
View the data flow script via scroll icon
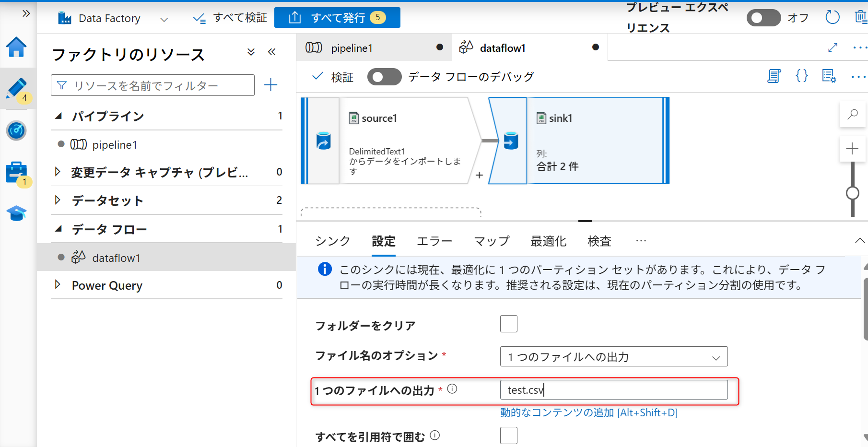(x=774, y=76)
